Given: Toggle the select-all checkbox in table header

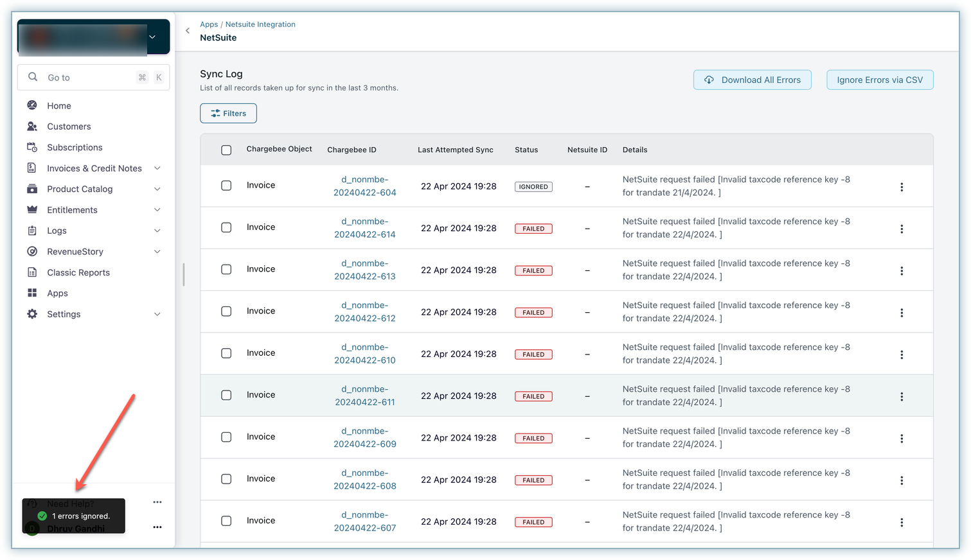Looking at the screenshot, I should tap(226, 150).
